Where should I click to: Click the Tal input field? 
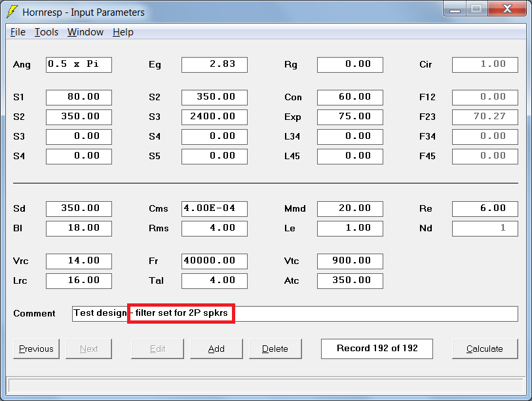[x=214, y=281]
